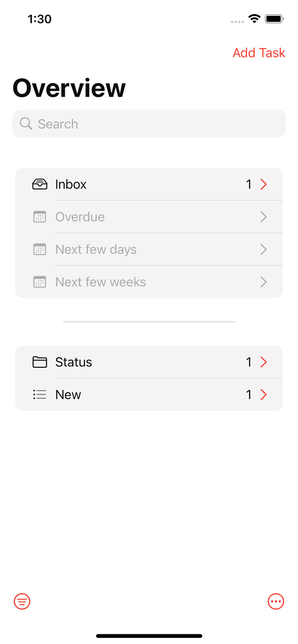Tap the Status folder icon
The width and height of the screenshot is (298, 644).
tap(40, 362)
